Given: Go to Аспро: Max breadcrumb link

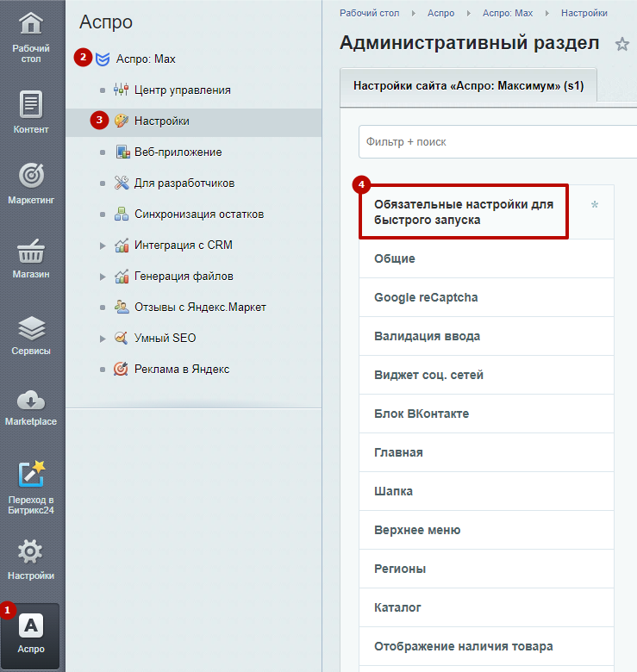Looking at the screenshot, I should pos(508,13).
